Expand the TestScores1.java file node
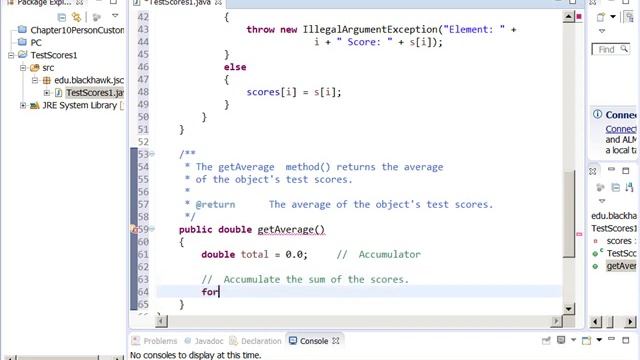 click(47, 93)
